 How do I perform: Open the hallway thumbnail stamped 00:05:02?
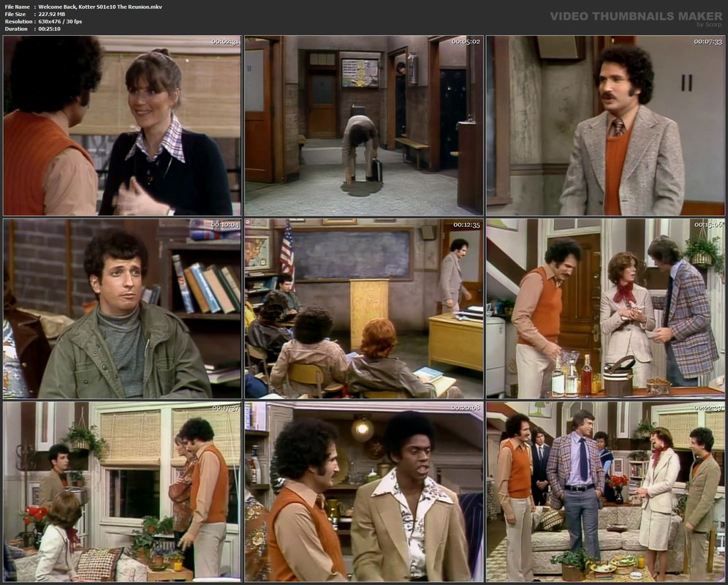point(364,126)
